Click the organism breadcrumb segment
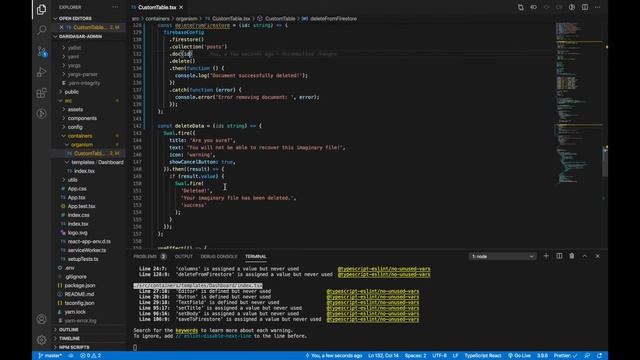The height and width of the screenshot is (360, 640). click(186, 18)
